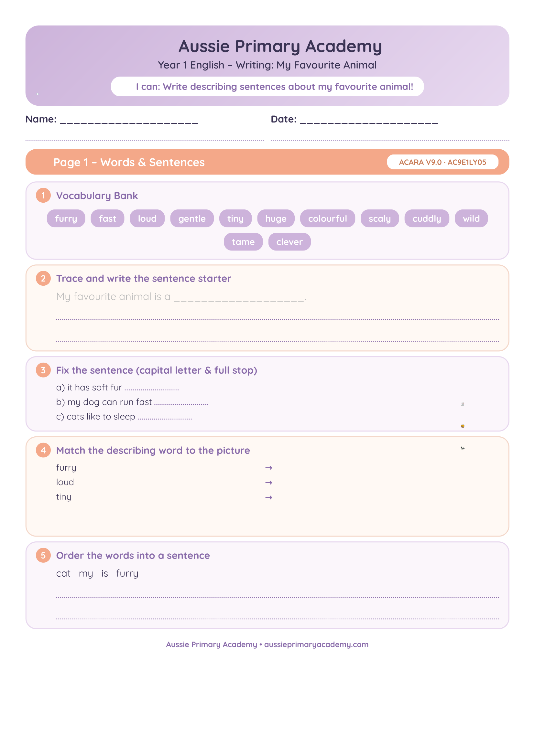Click the Name blank line field

(x=129, y=120)
